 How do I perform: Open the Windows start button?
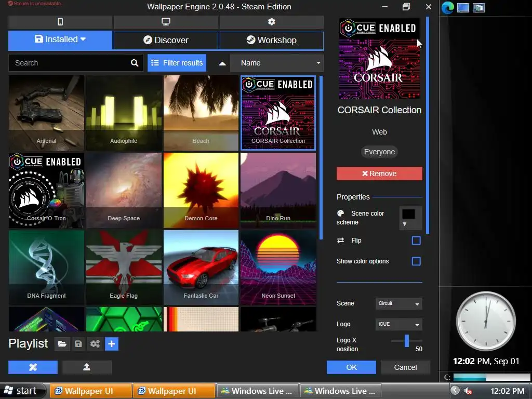pyautogui.click(x=23, y=391)
